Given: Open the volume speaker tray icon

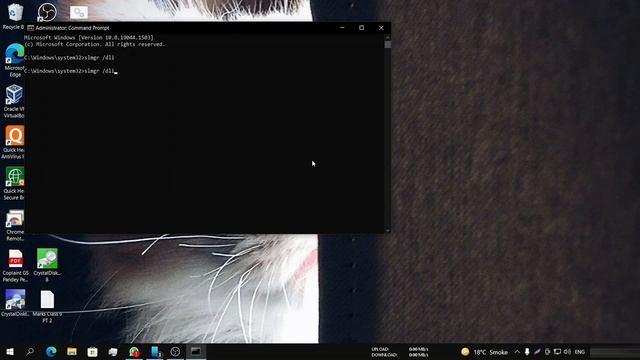Looking at the screenshot, I should [567, 352].
